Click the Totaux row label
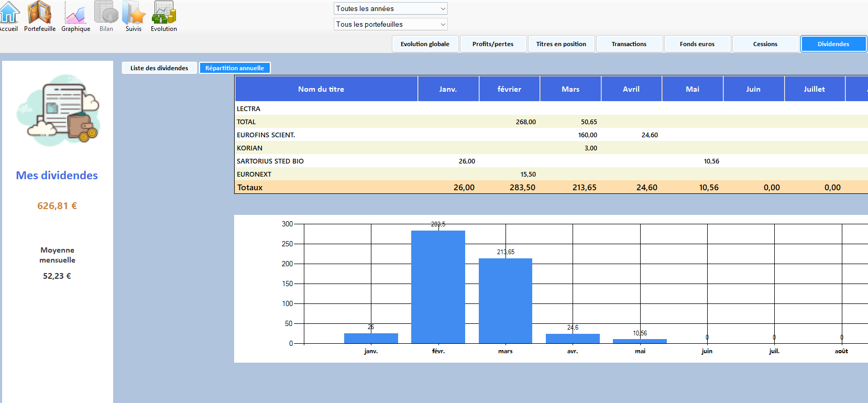The width and height of the screenshot is (868, 403). click(250, 187)
